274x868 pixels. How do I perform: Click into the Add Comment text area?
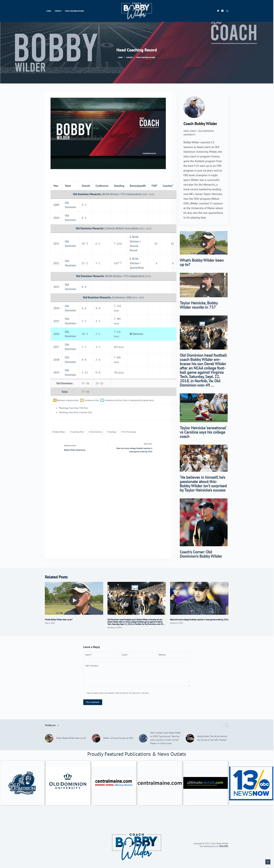(137, 674)
